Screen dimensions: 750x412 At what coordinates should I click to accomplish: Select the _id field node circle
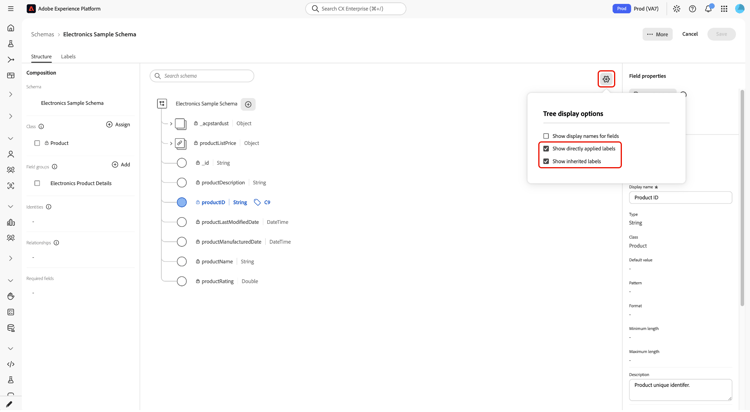182,163
